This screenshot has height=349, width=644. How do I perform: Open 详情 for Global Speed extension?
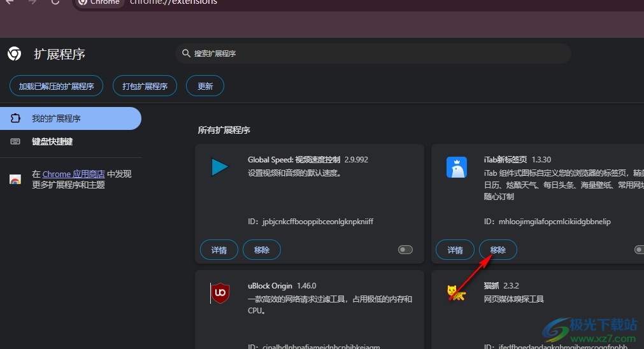click(219, 250)
